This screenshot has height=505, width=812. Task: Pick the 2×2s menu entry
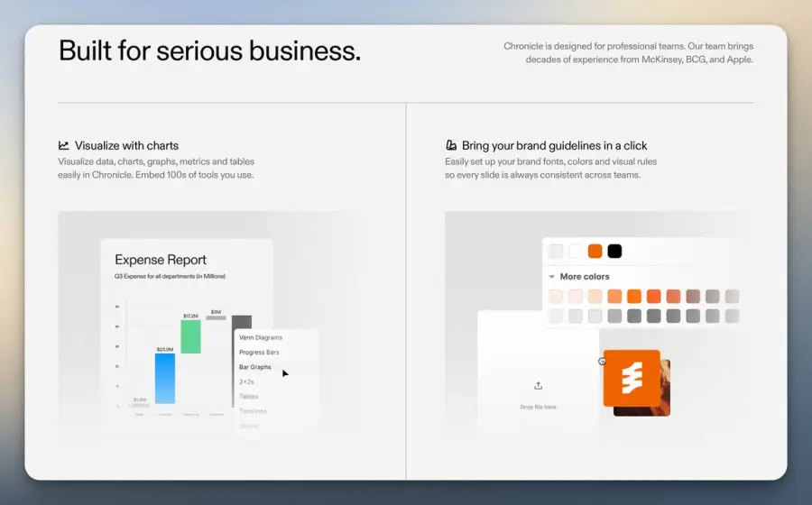coord(246,381)
